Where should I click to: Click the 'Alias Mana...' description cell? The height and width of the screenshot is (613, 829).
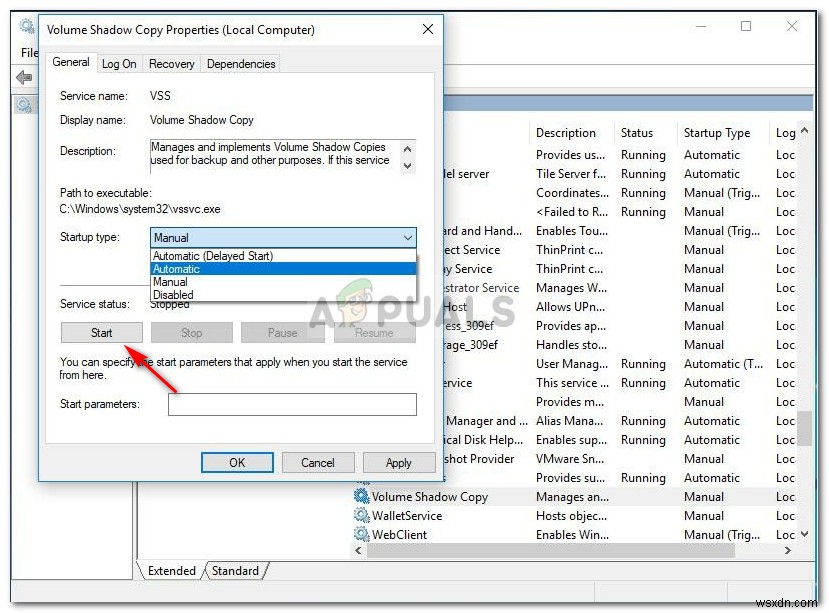[x=571, y=421]
